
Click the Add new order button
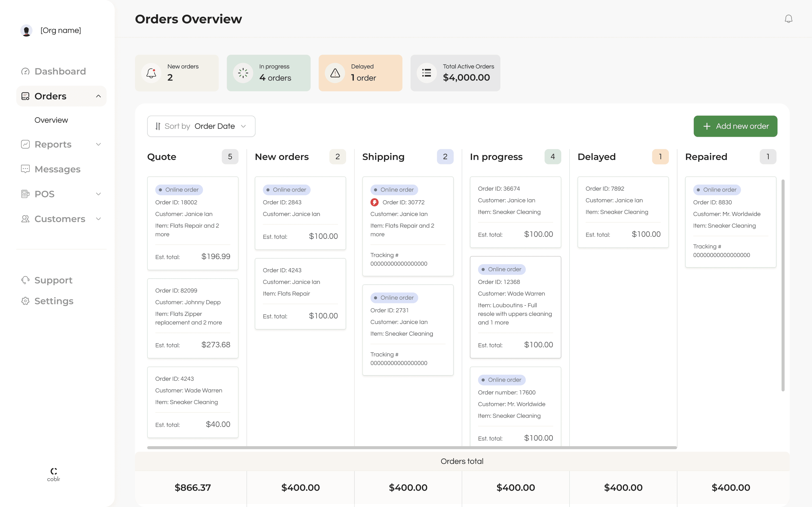[x=735, y=126]
